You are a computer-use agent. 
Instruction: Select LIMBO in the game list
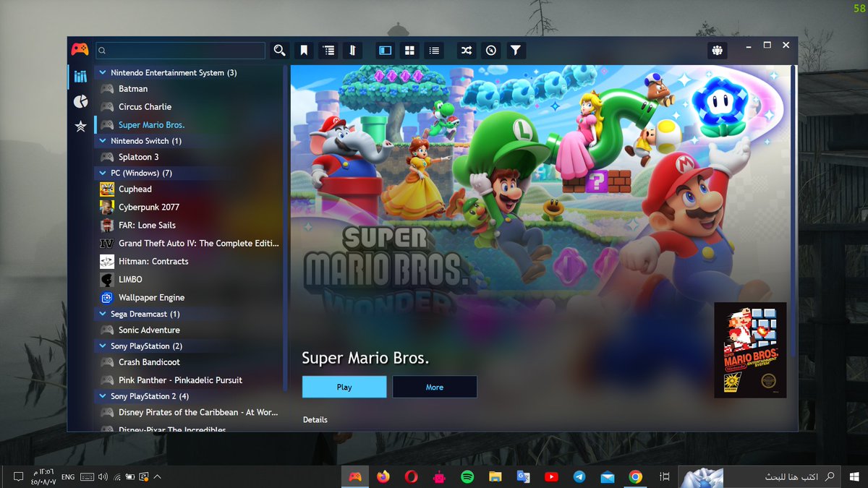point(188,280)
